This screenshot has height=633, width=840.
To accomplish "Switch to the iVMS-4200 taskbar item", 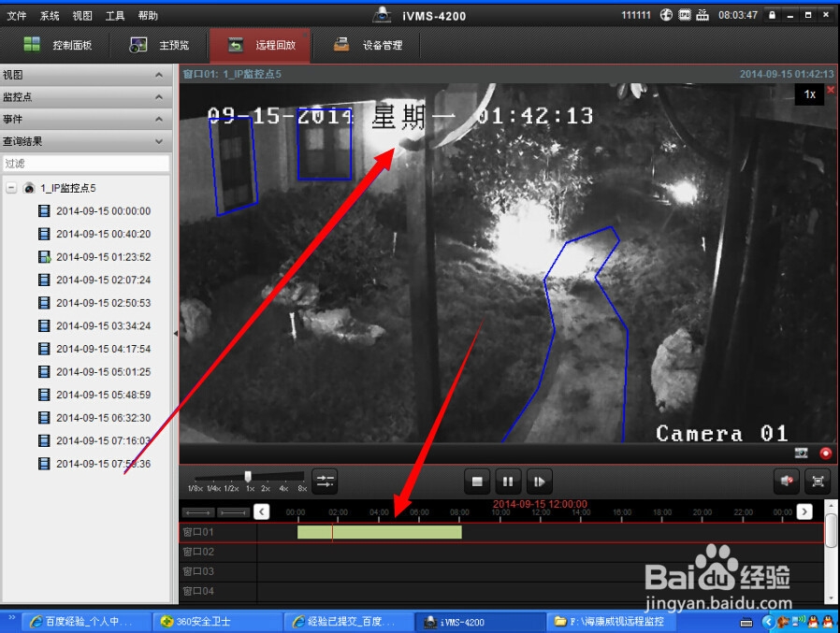I will [479, 622].
